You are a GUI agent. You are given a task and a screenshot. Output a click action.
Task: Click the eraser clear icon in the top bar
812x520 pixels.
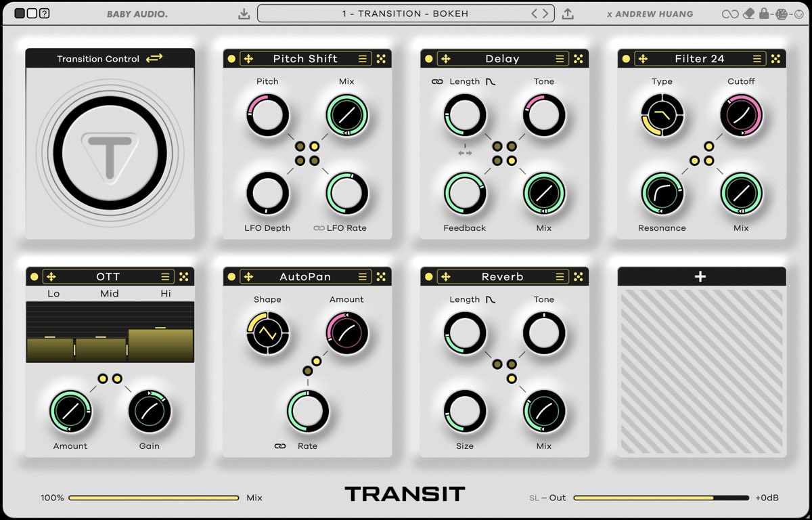coord(748,14)
